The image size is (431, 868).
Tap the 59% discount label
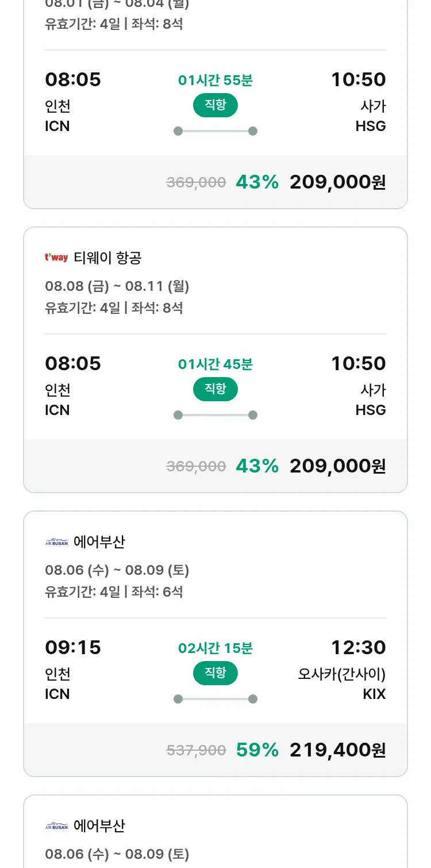[x=257, y=750]
